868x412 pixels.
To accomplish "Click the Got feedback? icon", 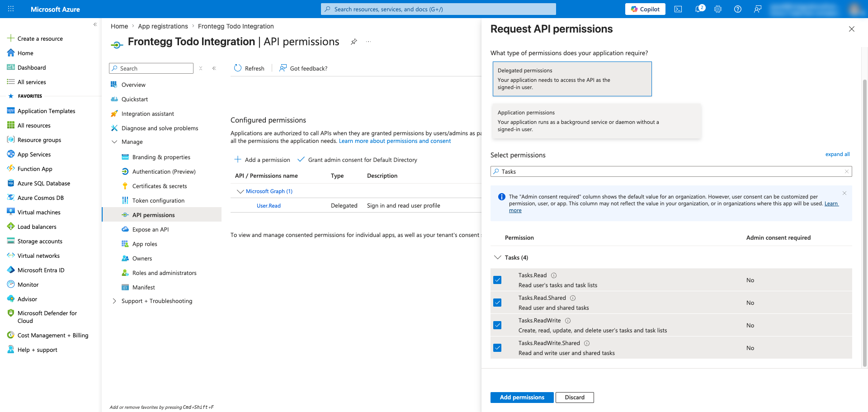I will pyautogui.click(x=283, y=68).
